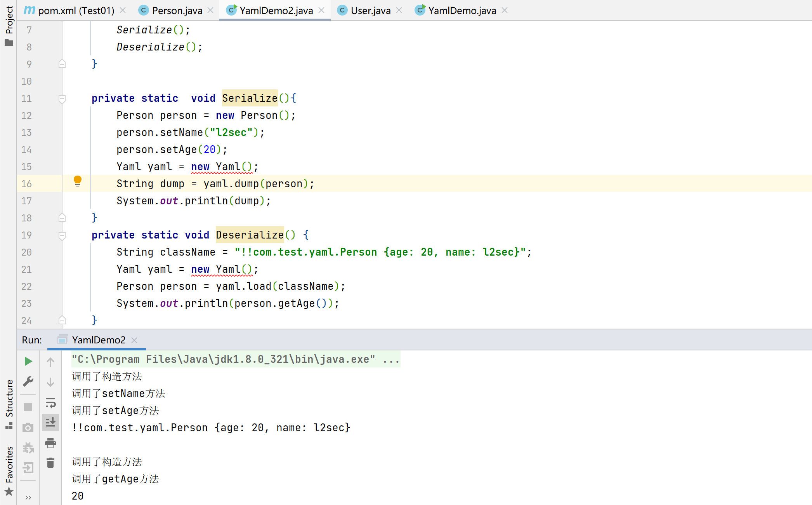
Task: Click the Serialize method name at line 11
Action: click(x=250, y=98)
